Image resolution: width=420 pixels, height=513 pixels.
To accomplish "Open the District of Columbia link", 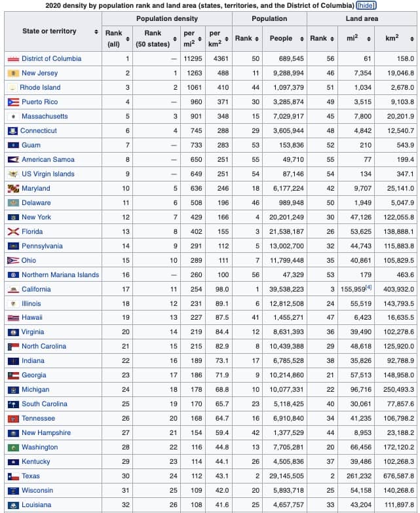I will tap(51, 58).
